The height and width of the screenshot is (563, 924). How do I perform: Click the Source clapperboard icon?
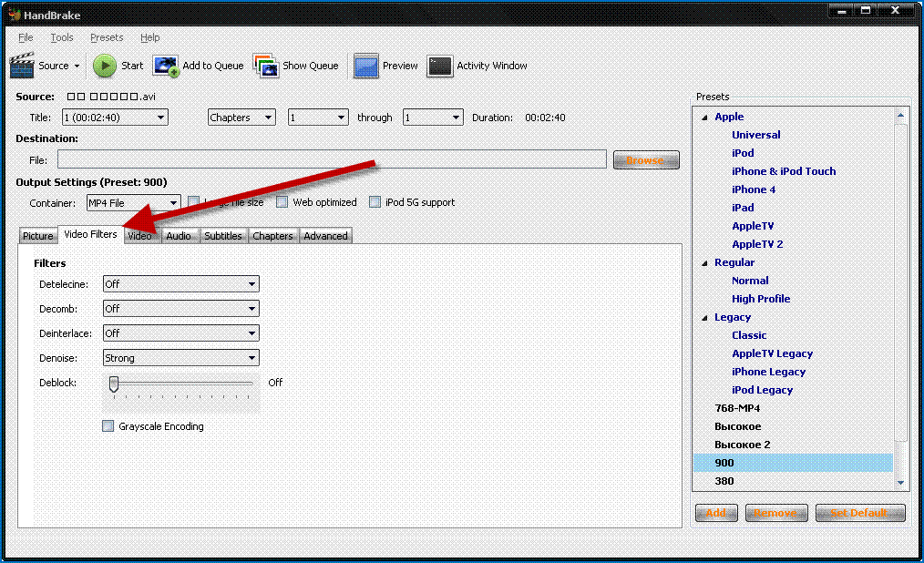23,66
